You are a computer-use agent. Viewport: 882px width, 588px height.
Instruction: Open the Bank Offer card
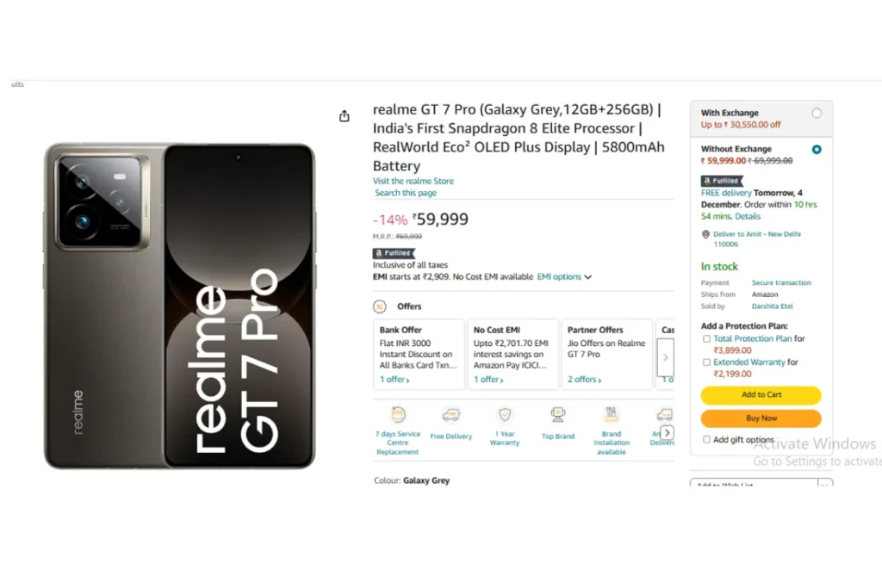coord(419,355)
